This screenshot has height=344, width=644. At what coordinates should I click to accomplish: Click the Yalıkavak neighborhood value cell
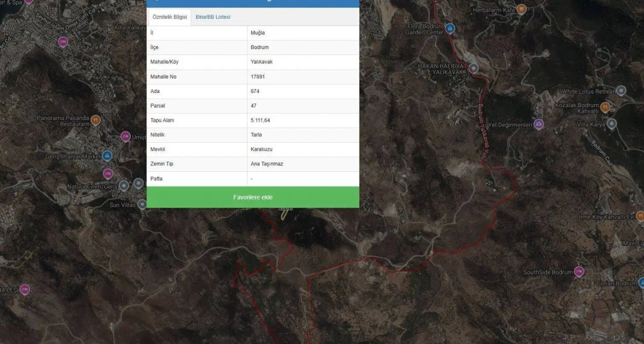[x=303, y=62]
